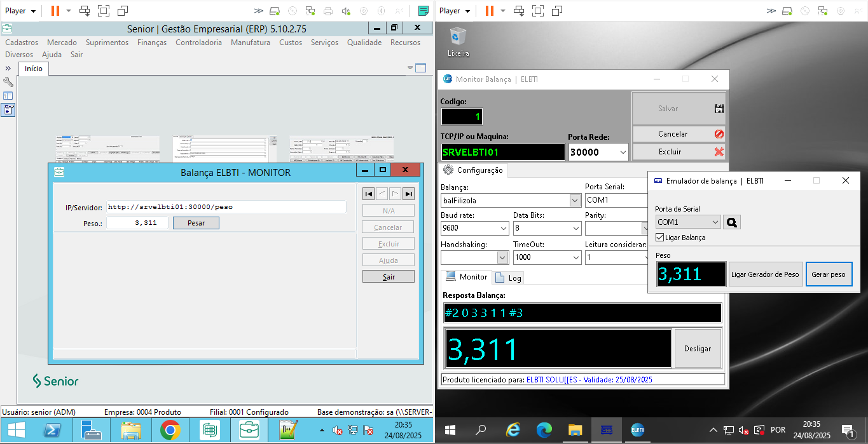
Task: Click the IP/Servidor input field
Action: coord(226,207)
